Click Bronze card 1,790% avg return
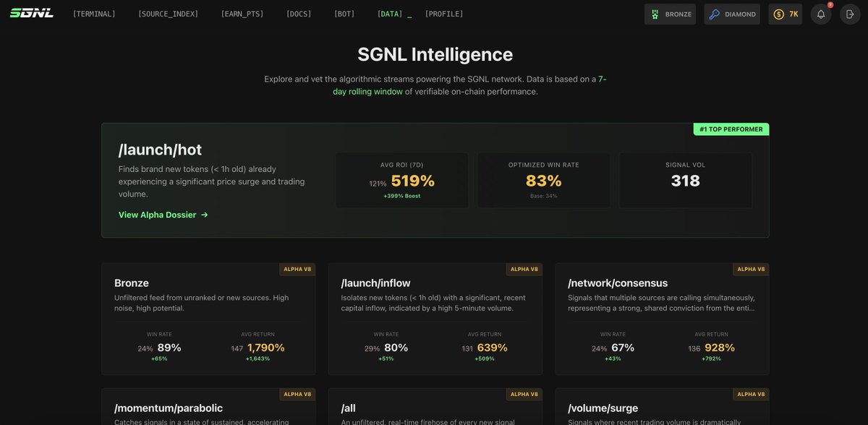This screenshot has height=425, width=868. (x=266, y=348)
